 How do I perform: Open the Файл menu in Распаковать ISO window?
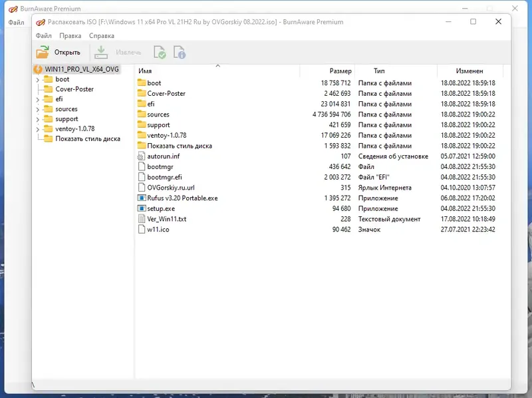coord(43,36)
